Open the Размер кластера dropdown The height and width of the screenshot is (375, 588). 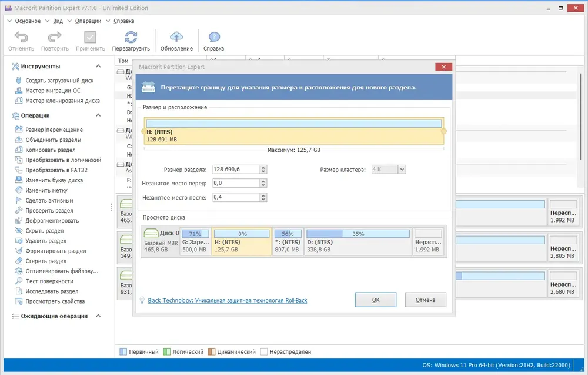[402, 170]
